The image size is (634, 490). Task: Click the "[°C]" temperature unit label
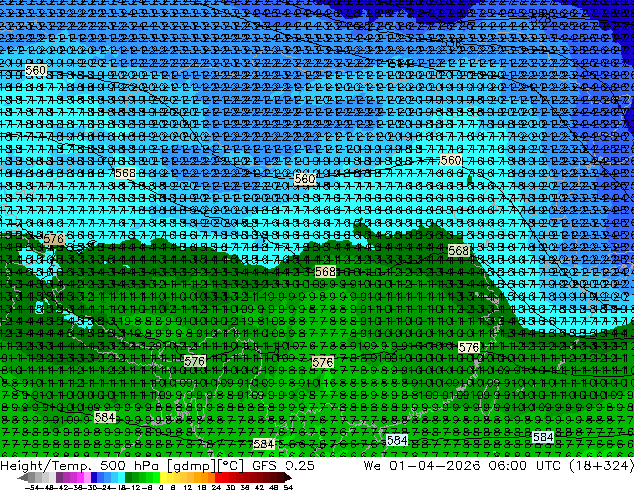(x=230, y=466)
